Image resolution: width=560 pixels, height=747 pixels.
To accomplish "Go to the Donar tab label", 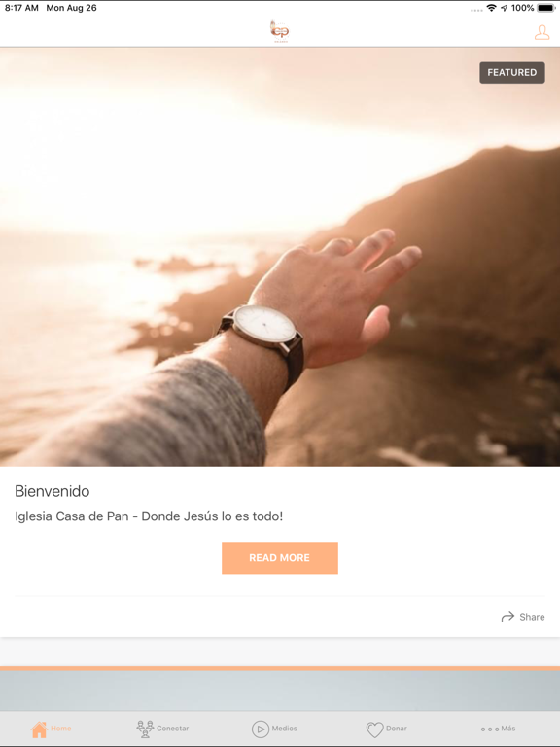I will [397, 729].
